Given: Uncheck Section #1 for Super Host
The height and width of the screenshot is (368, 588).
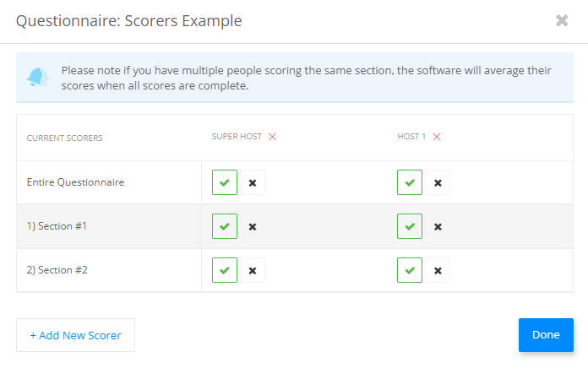Looking at the screenshot, I should [x=253, y=226].
